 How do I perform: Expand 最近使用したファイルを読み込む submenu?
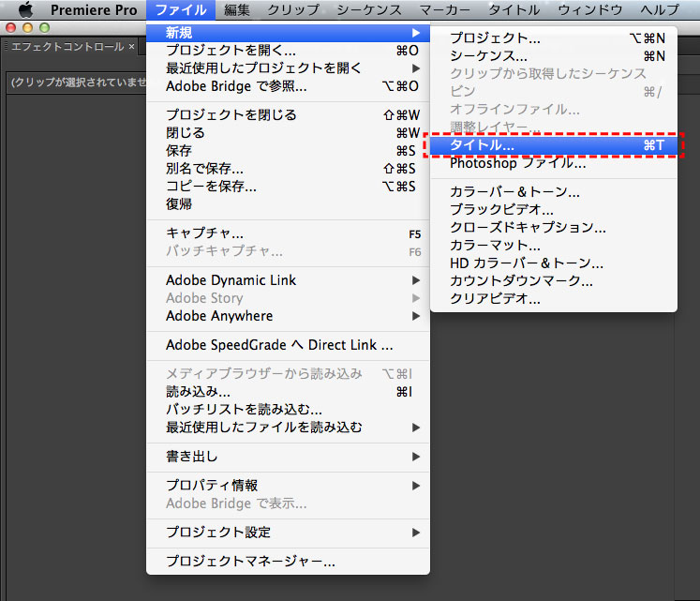[288, 428]
